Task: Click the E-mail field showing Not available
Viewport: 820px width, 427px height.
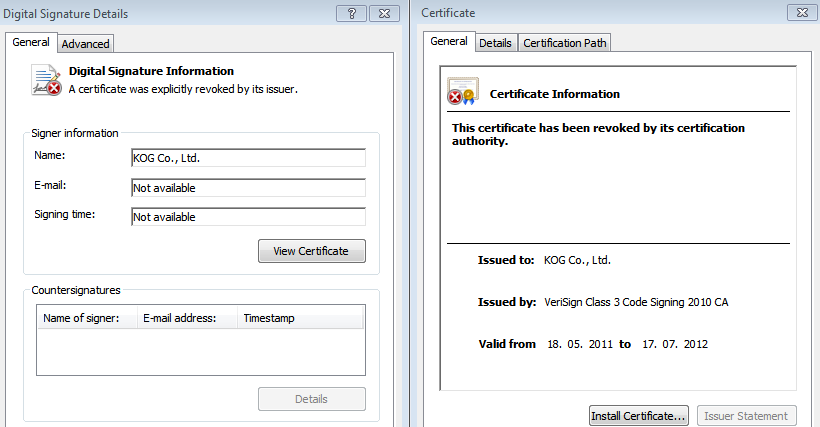Action: [248, 188]
